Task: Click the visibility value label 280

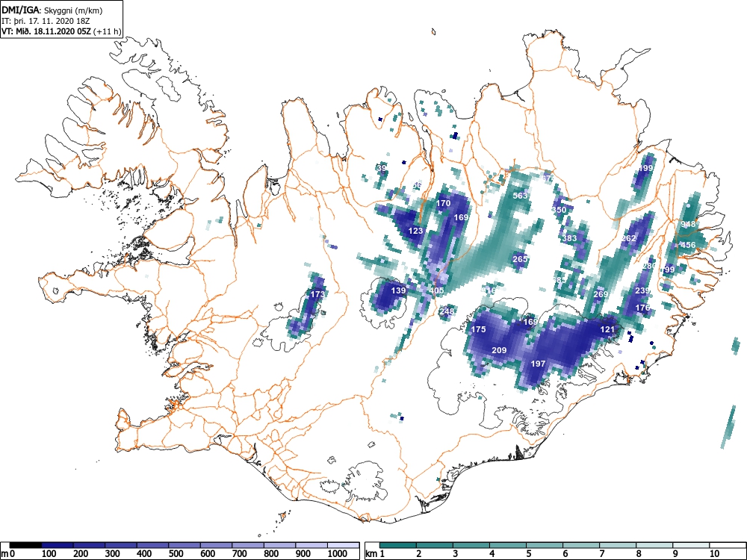Action: click(x=649, y=267)
